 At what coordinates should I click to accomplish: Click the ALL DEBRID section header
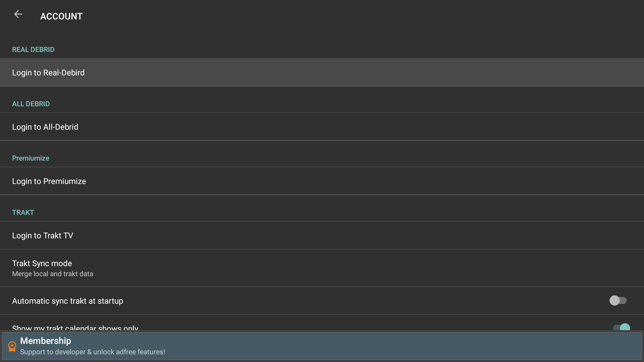(31, 104)
